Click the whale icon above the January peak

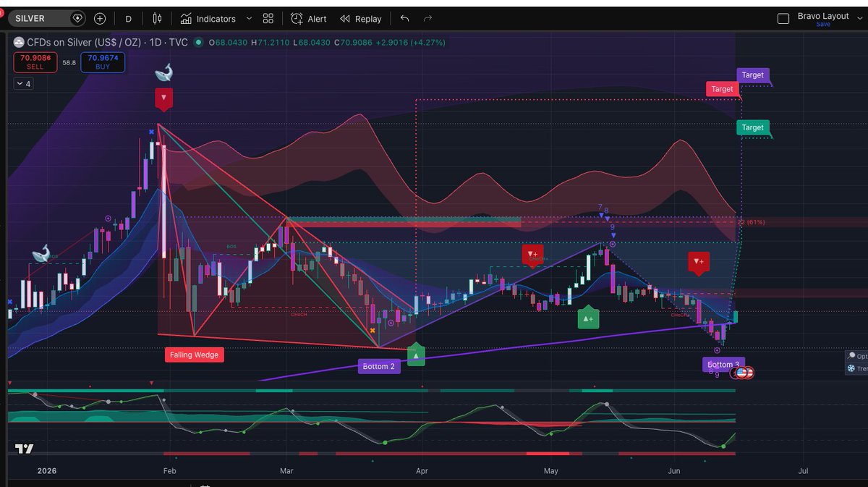[x=164, y=72]
